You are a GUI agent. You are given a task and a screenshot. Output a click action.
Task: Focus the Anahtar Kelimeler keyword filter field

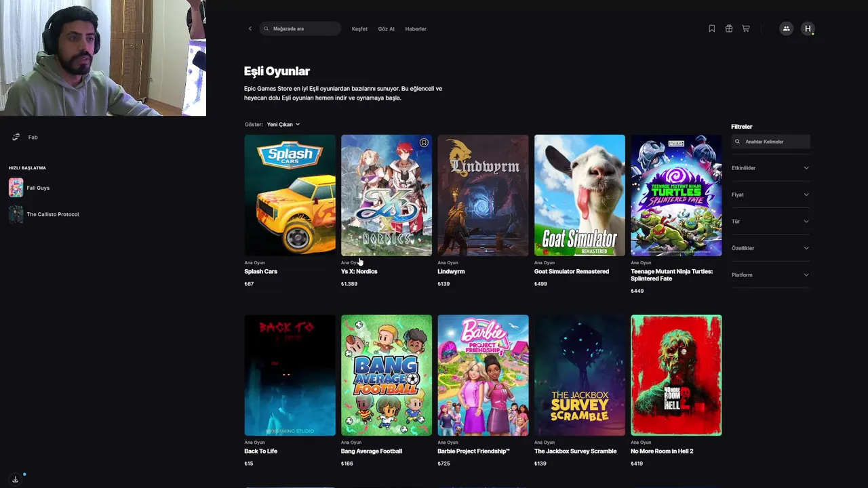click(x=770, y=142)
